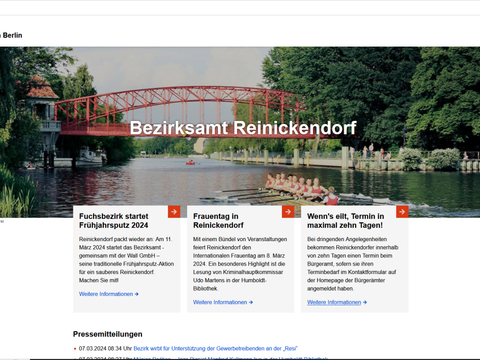Click the orange arrow icon on Frauentag card
The image size is (480, 360).
tap(288, 212)
